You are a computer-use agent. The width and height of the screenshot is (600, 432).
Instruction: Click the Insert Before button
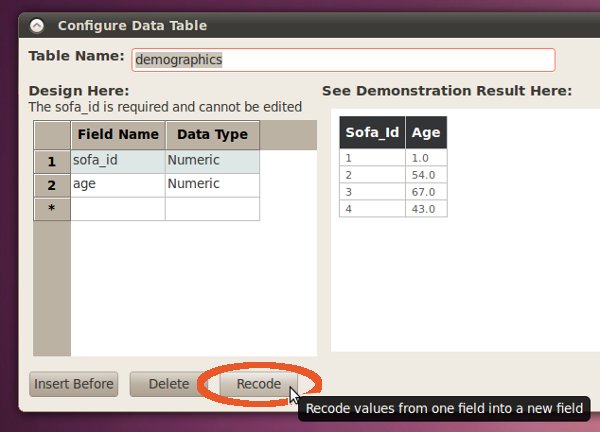coord(73,384)
